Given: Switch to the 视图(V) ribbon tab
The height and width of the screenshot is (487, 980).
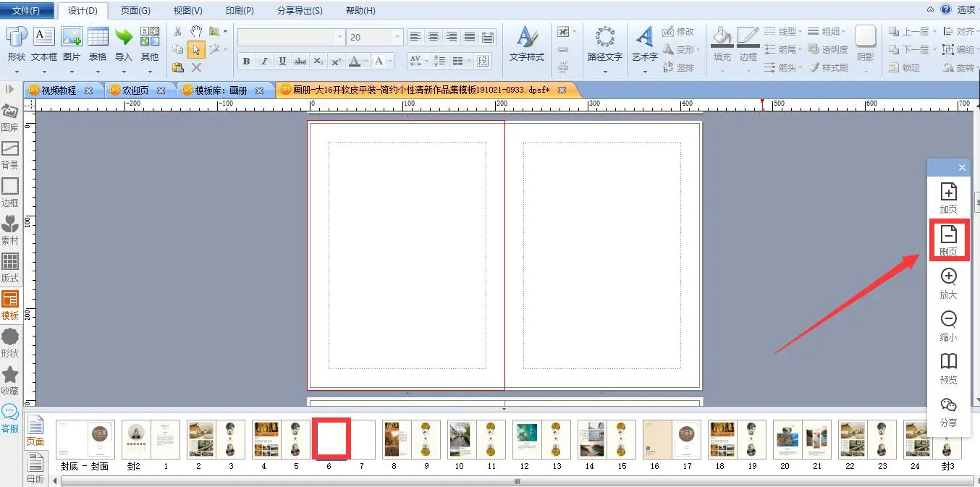Looking at the screenshot, I should point(187,11).
